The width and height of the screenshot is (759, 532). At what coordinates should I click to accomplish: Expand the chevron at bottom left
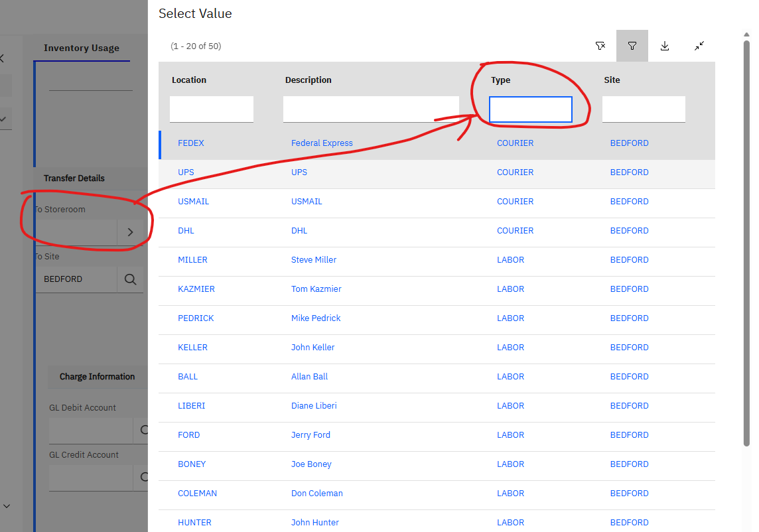(x=7, y=506)
